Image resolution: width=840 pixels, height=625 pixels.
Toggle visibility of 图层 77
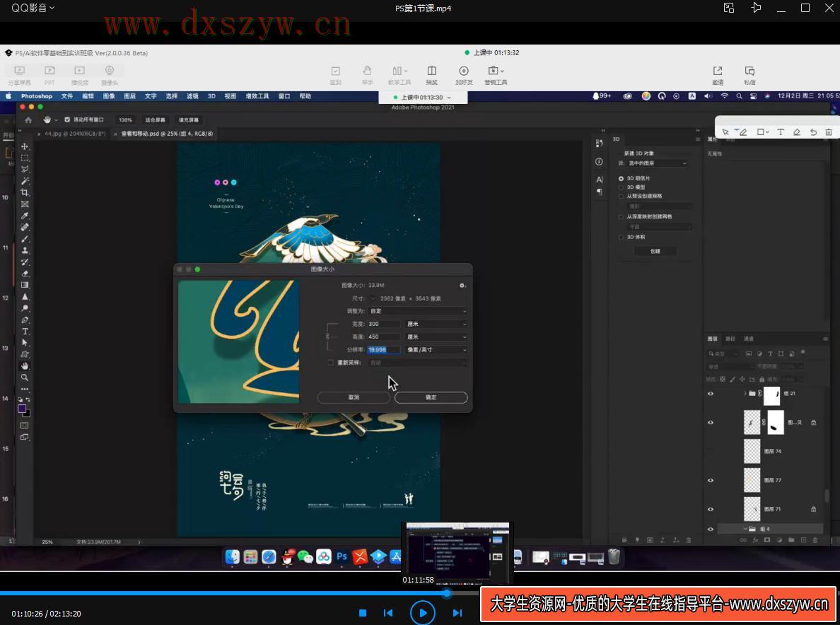point(711,480)
